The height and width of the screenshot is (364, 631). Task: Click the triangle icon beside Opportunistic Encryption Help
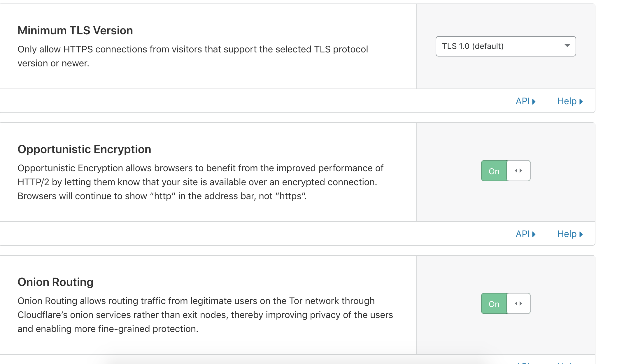click(x=581, y=234)
